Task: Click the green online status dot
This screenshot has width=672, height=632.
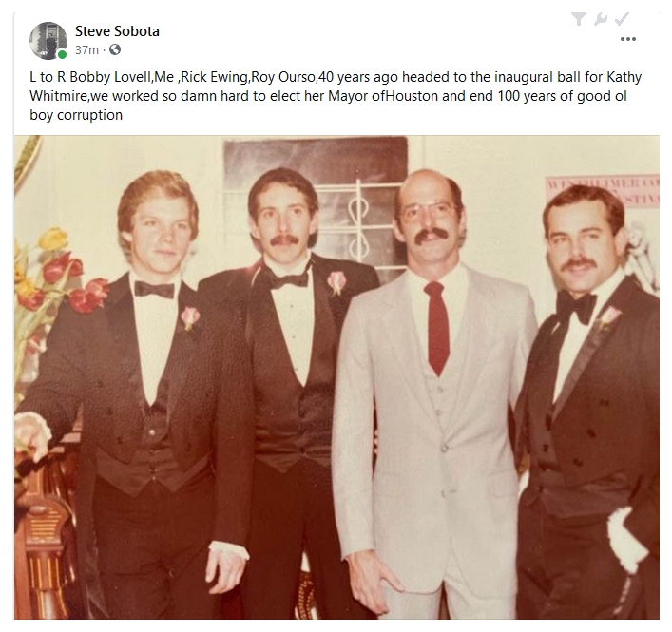Action: [x=62, y=54]
